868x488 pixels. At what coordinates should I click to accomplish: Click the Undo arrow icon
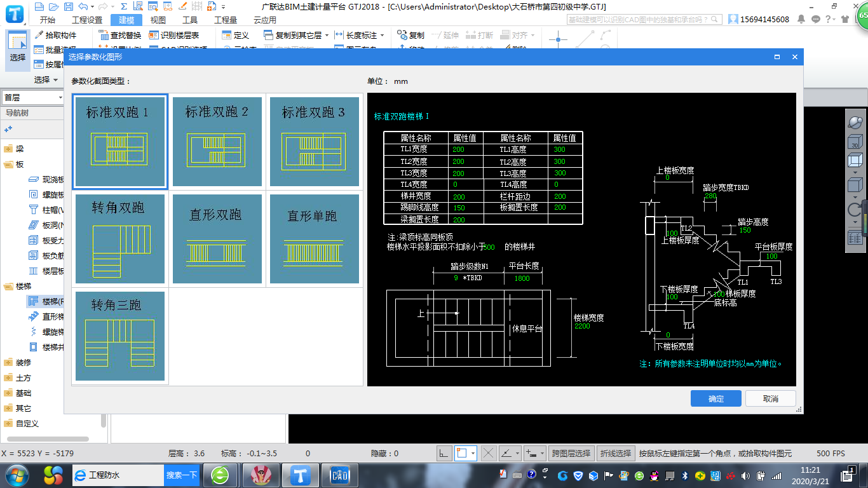(x=83, y=7)
